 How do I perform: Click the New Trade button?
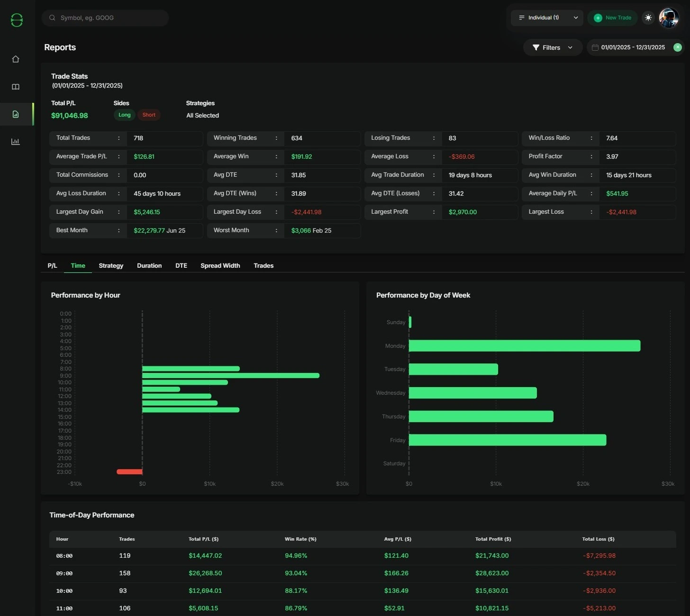click(x=612, y=18)
